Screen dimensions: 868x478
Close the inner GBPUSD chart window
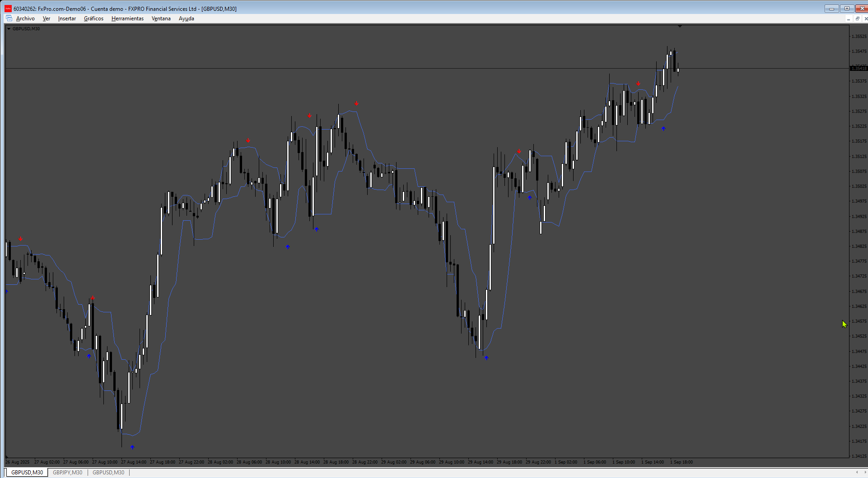865,19
